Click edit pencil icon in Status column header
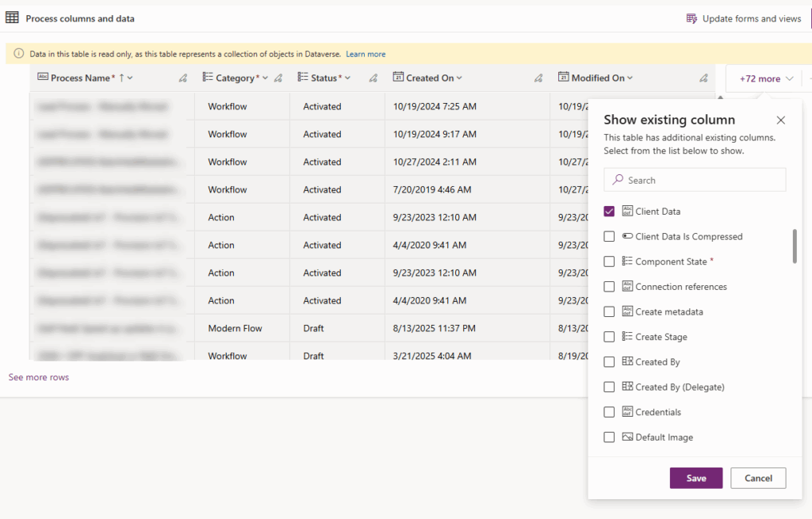The image size is (812, 519). (373, 78)
